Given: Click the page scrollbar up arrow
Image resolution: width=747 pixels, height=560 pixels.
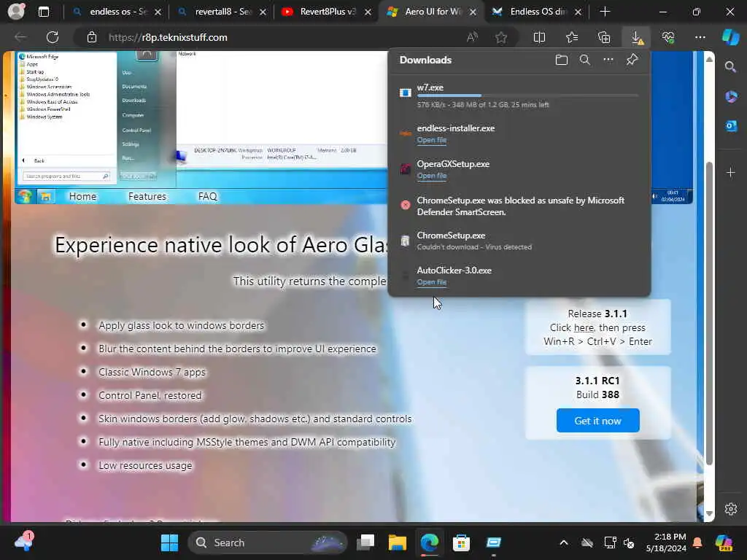Looking at the screenshot, I should tap(709, 59).
